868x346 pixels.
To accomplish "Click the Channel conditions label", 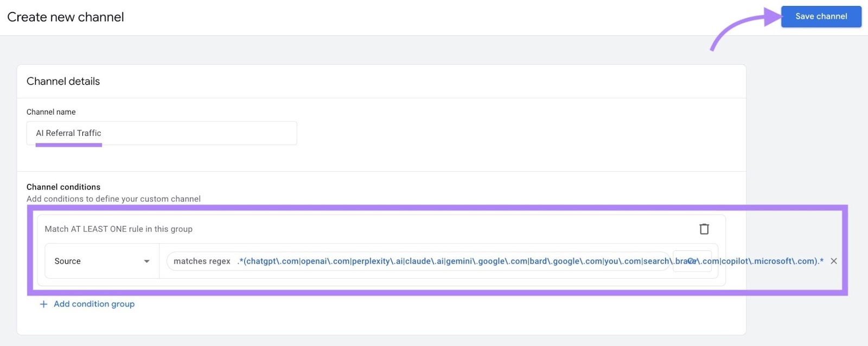I will [x=63, y=186].
